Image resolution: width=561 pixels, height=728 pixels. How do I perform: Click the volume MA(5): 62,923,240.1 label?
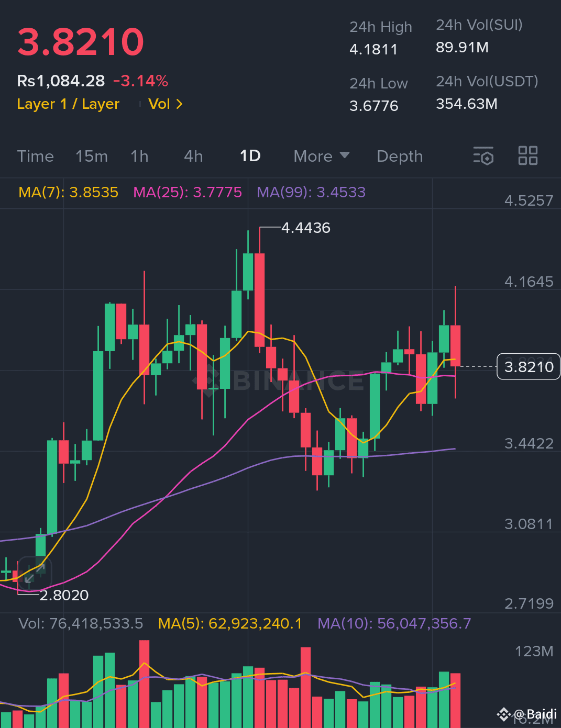coord(230,623)
